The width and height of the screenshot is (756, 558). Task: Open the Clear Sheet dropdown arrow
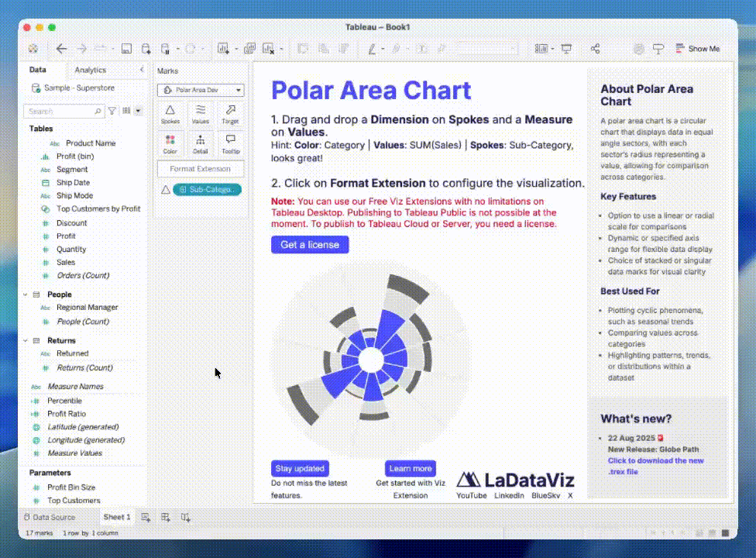282,49
